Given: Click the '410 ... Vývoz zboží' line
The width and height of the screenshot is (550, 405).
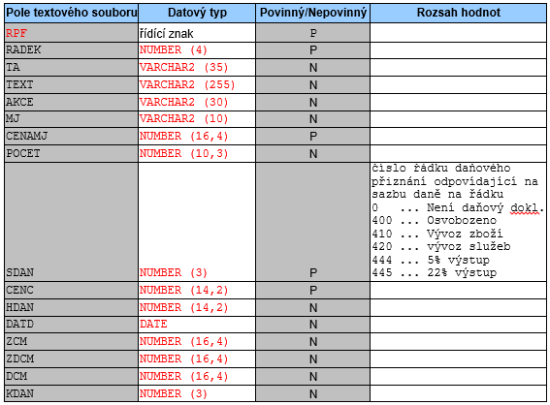Looking at the screenshot, I should [x=437, y=234].
